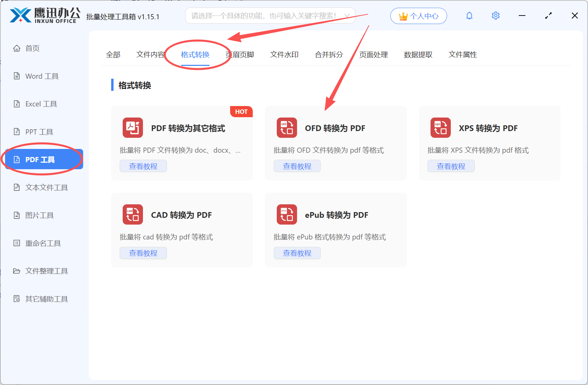588x385 pixels.
Task: Click the HOT badge on PDF card
Action: tap(241, 112)
